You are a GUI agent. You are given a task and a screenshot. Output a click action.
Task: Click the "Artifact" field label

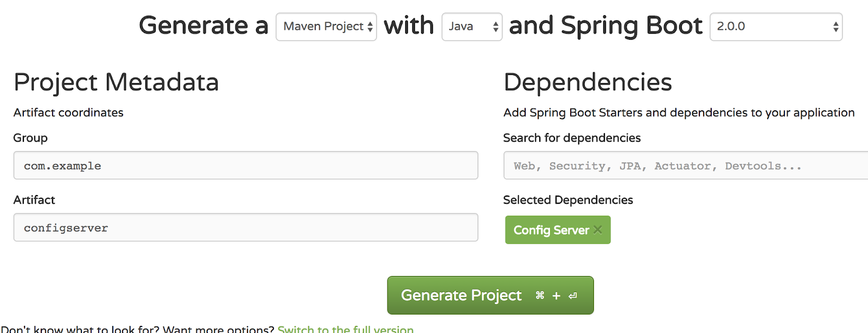pyautogui.click(x=34, y=200)
